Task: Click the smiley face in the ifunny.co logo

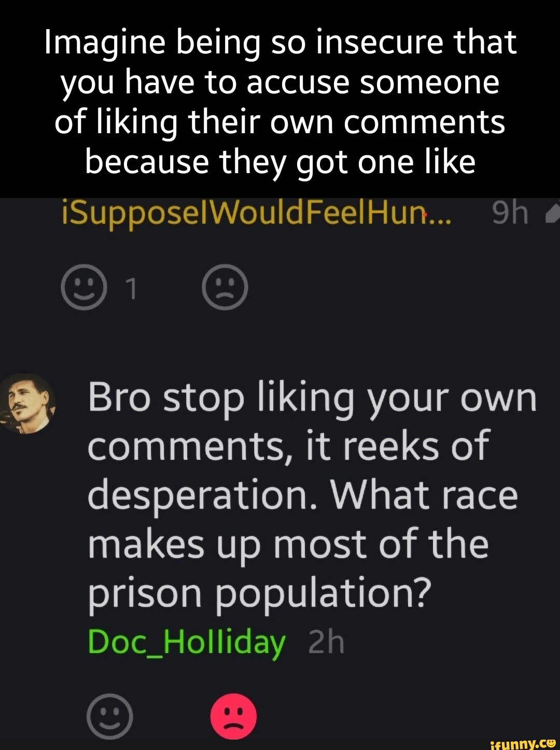Action: [x=551, y=742]
